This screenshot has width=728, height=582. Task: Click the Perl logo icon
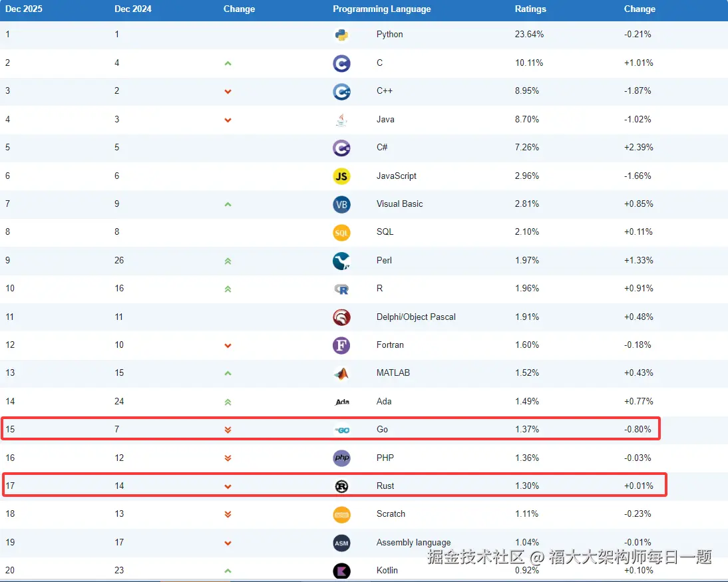[x=341, y=261]
